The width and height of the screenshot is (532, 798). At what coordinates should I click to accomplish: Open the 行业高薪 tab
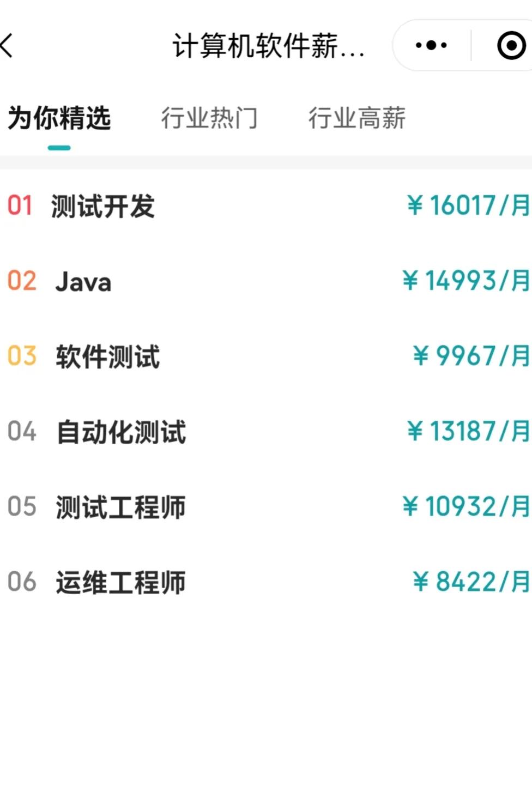point(357,118)
